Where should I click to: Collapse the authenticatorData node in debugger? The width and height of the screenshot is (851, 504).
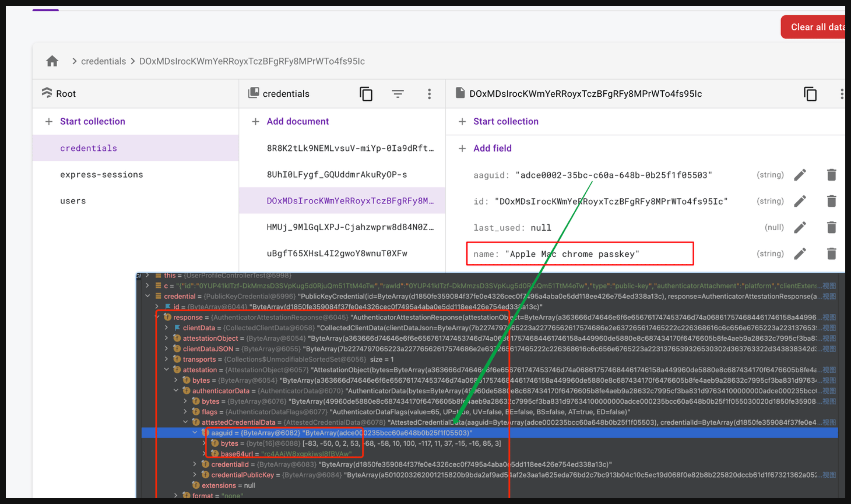[x=176, y=391]
